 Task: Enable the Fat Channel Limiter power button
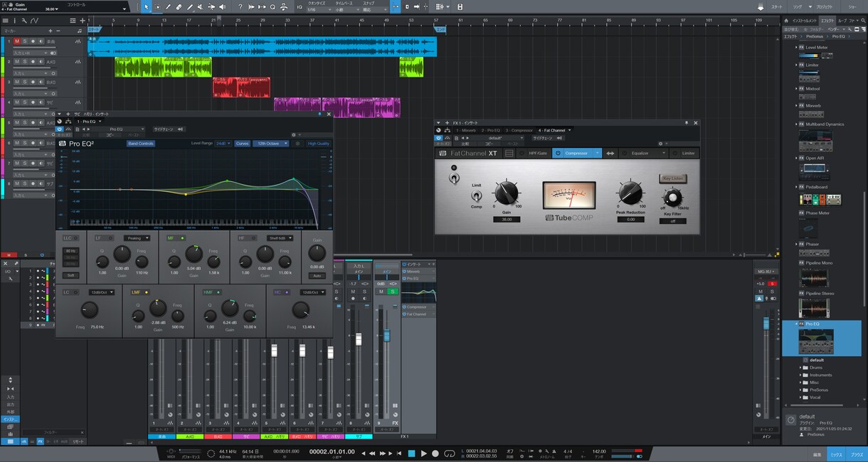pyautogui.click(x=675, y=153)
